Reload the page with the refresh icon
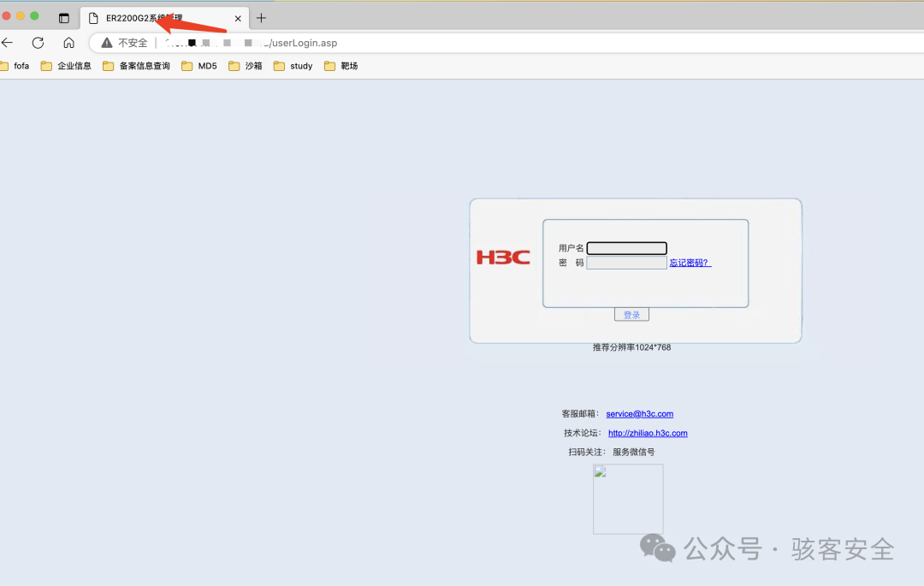This screenshot has width=924, height=586. pyautogui.click(x=38, y=43)
